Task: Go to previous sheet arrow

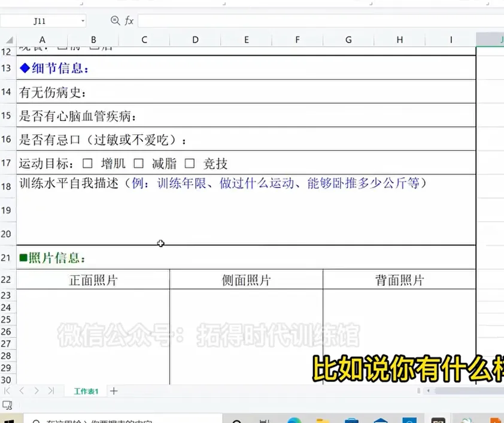Action: [22, 391]
